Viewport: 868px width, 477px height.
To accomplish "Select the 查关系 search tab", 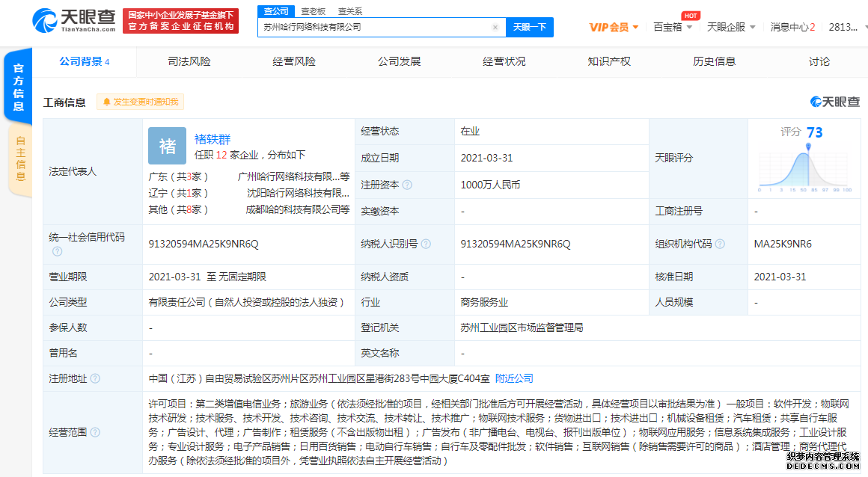I will coord(350,11).
